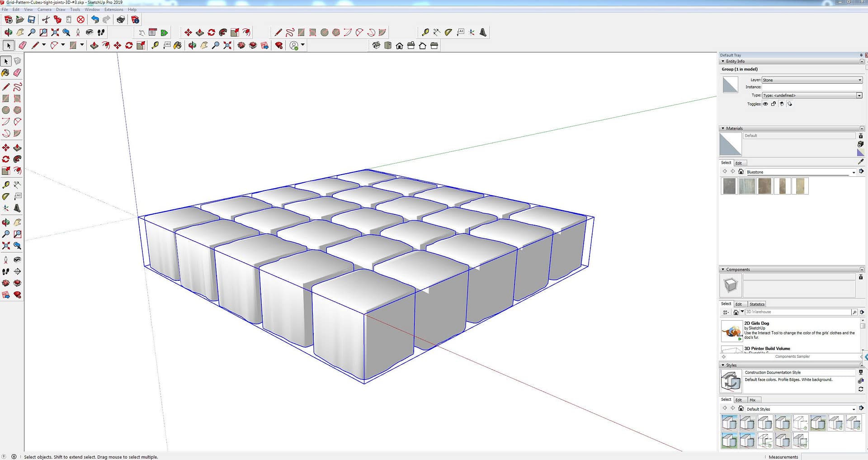Screen dimensions: 868x460
Task: Click the material eyedropper sample paint icon
Action: click(860, 161)
